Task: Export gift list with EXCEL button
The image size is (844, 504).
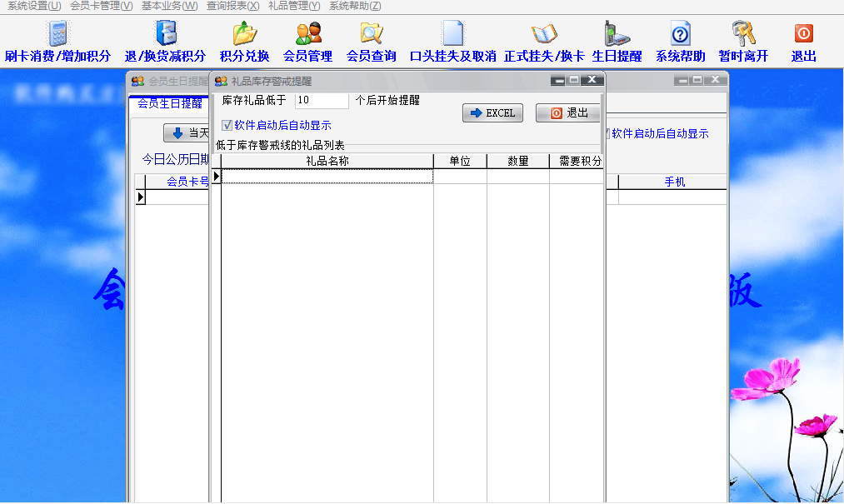Action: [x=492, y=113]
